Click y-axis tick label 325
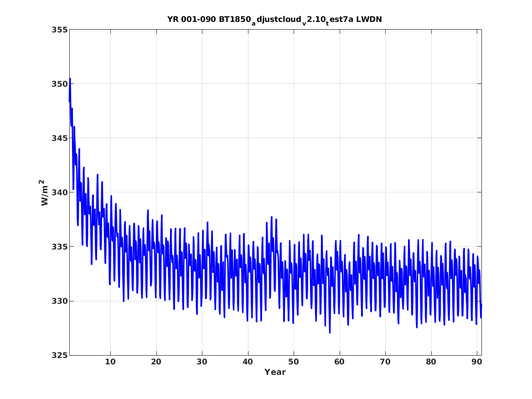532x399 pixels. (59, 355)
